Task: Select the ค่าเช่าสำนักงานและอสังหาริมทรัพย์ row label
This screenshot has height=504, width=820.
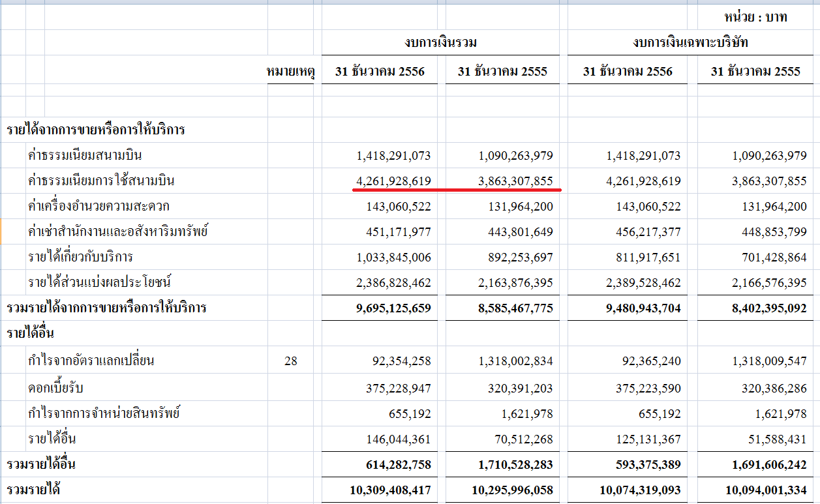Action: click(x=117, y=231)
